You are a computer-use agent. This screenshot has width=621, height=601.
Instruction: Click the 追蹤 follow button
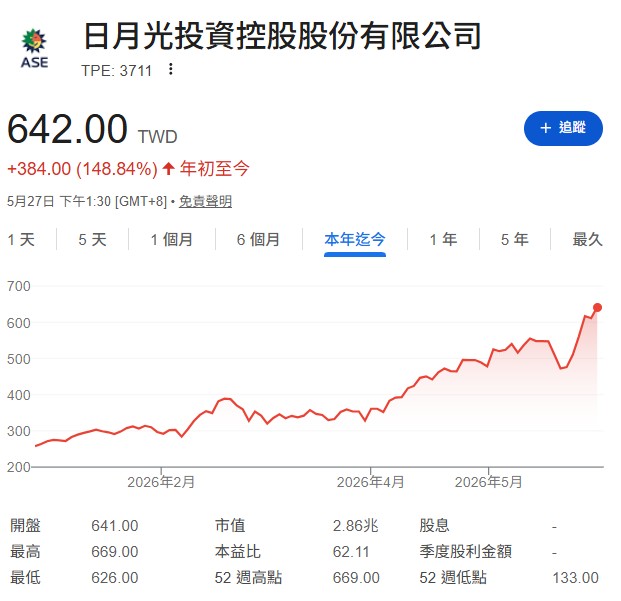563,128
